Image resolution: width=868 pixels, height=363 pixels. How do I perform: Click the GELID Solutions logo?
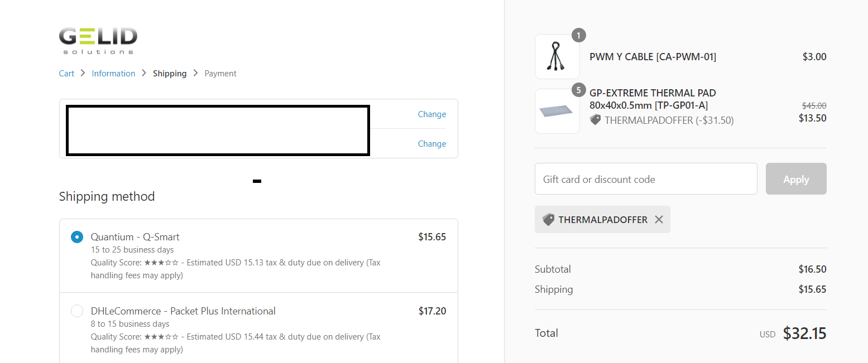(98, 40)
